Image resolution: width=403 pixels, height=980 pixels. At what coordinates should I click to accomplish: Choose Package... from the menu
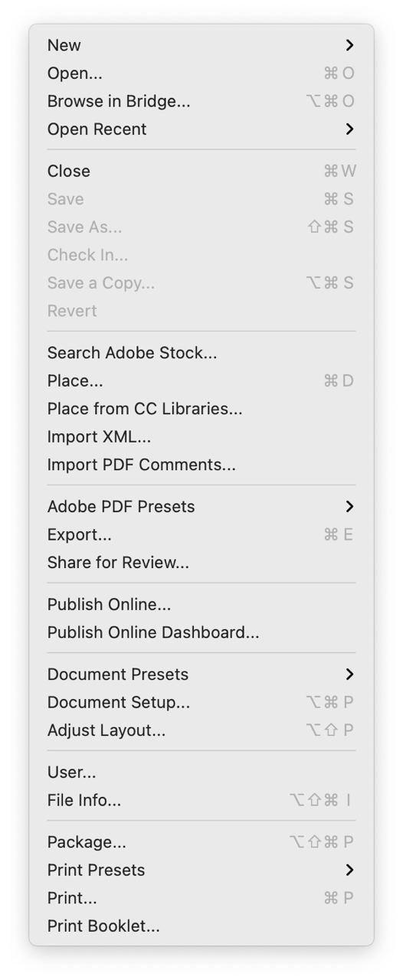pos(202,842)
